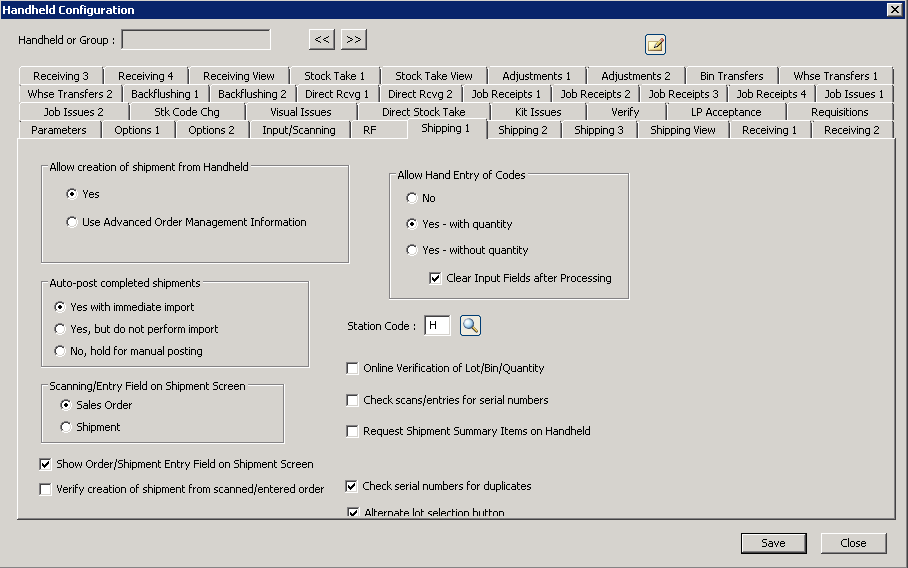Enable Request Shipment Summary Items on Handheld
Image resolution: width=908 pixels, height=568 pixels.
pyautogui.click(x=352, y=431)
